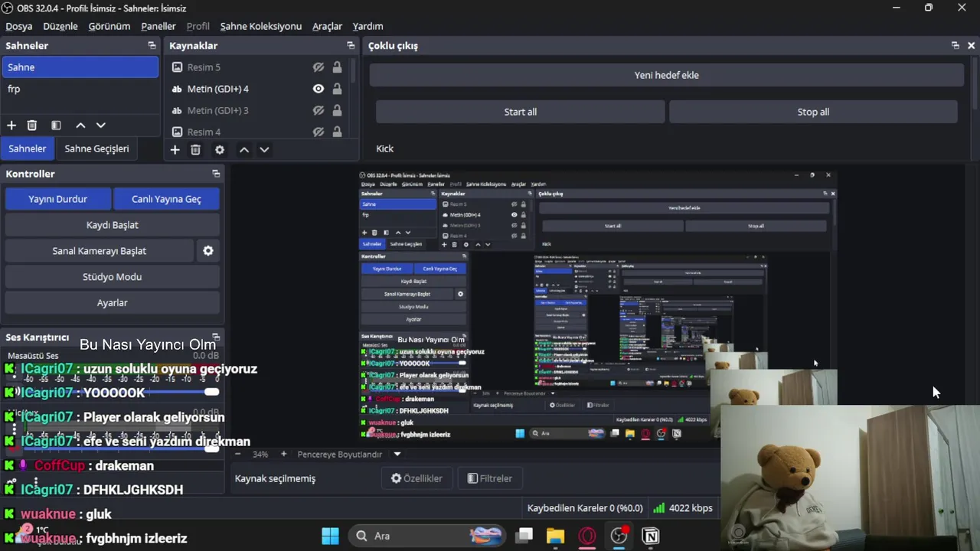Add a new scene with plus icon in Sahneler
The width and height of the screenshot is (980, 551).
[11, 126]
